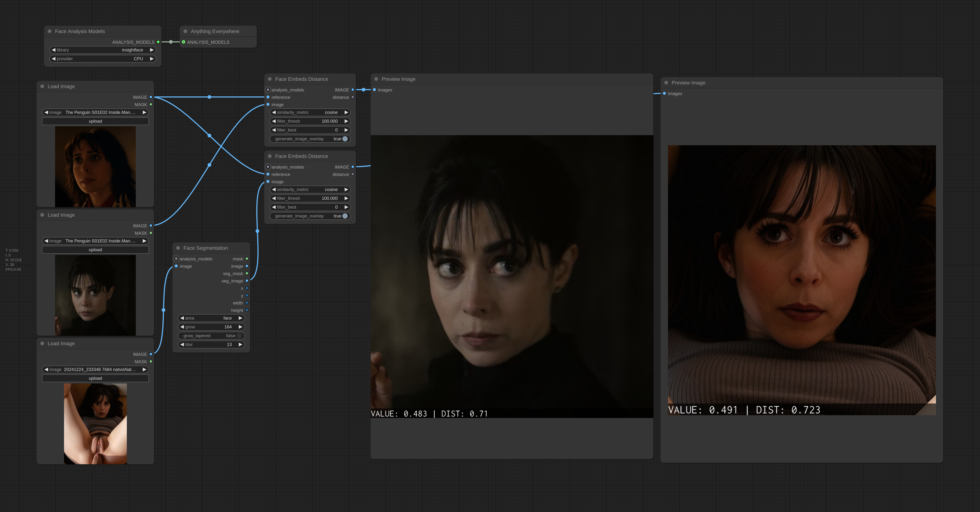
Task: Click the Face Analysis Models node title
Action: pos(80,31)
